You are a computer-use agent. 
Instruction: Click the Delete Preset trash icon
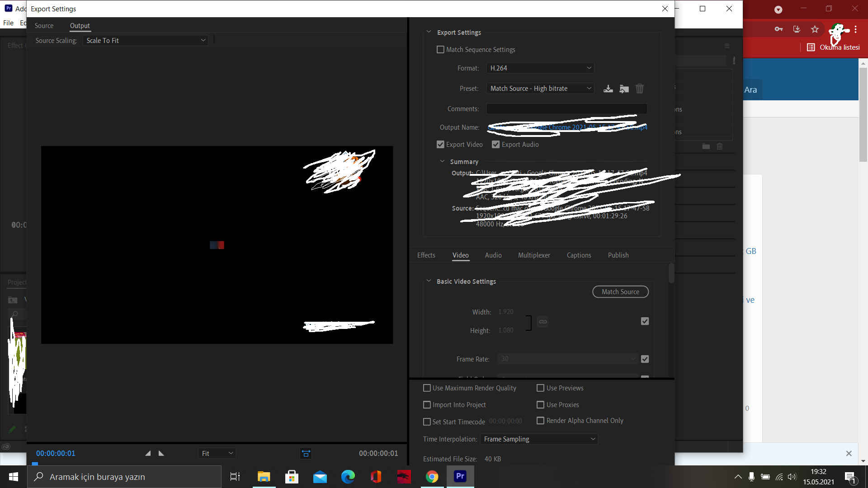[x=639, y=89]
